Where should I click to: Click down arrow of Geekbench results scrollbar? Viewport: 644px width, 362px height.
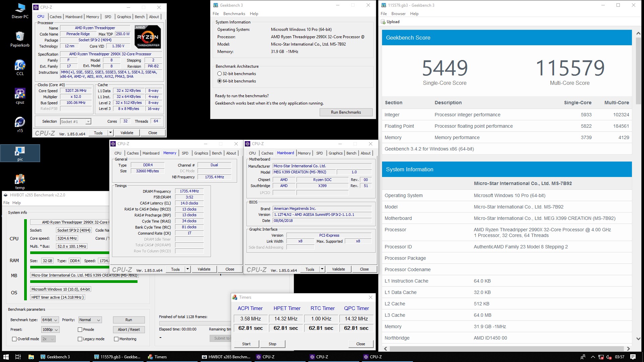[638, 339]
